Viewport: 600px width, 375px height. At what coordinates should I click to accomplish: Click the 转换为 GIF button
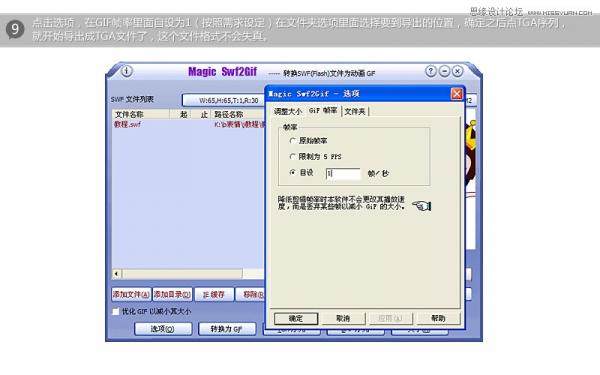click(227, 329)
